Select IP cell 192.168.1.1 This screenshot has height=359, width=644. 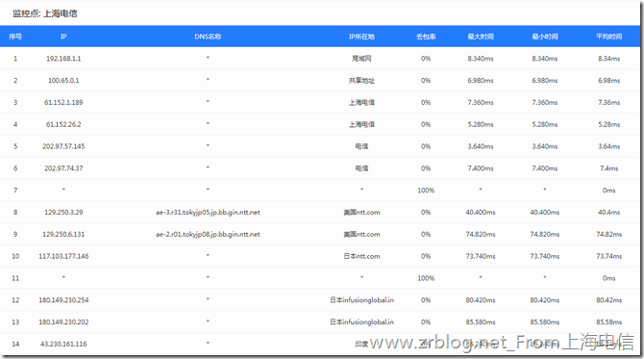[63, 59]
